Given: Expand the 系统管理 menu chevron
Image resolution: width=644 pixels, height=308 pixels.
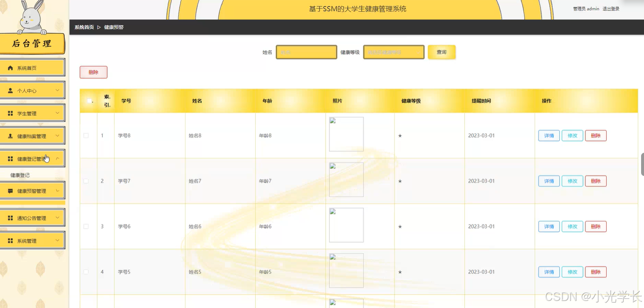Looking at the screenshot, I should [x=58, y=240].
